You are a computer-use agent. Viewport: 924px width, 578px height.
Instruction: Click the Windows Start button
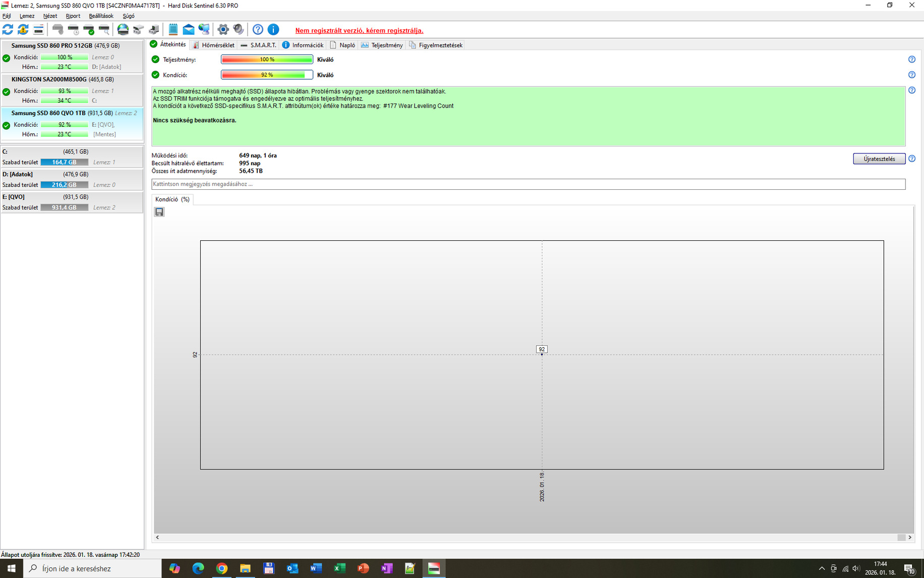[x=11, y=568]
